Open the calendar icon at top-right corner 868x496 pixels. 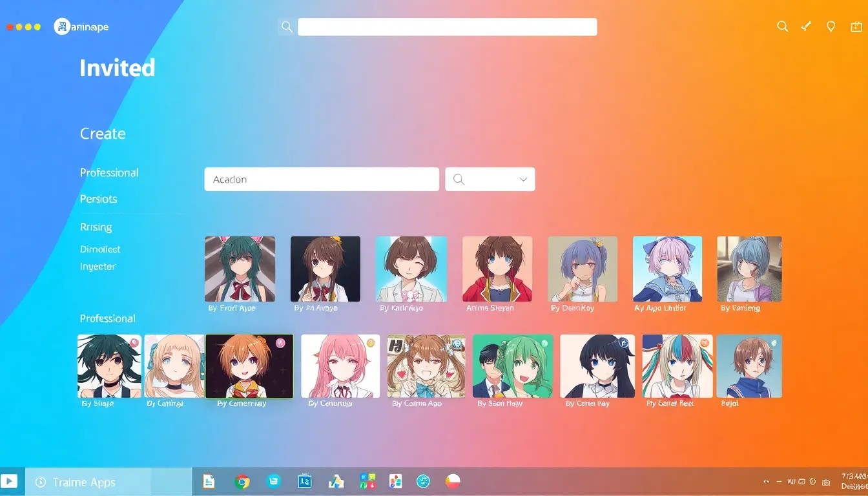[x=856, y=26]
